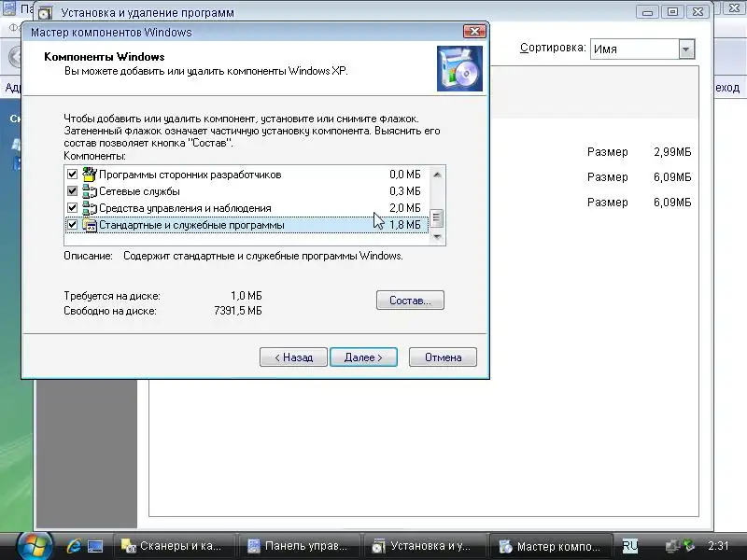Click the 1,8 МБ size value
This screenshot has height=560, width=747.
(405, 225)
